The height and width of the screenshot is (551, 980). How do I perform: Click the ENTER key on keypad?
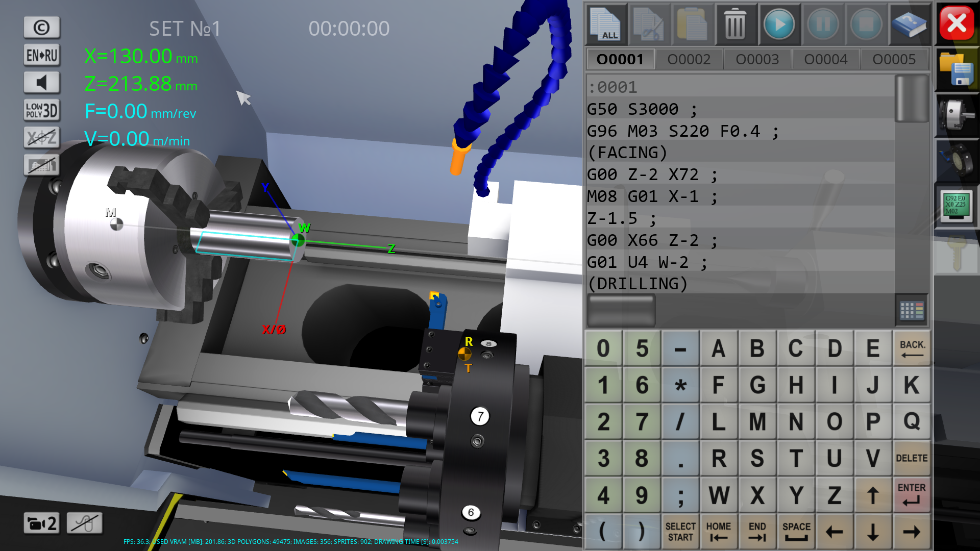912,495
